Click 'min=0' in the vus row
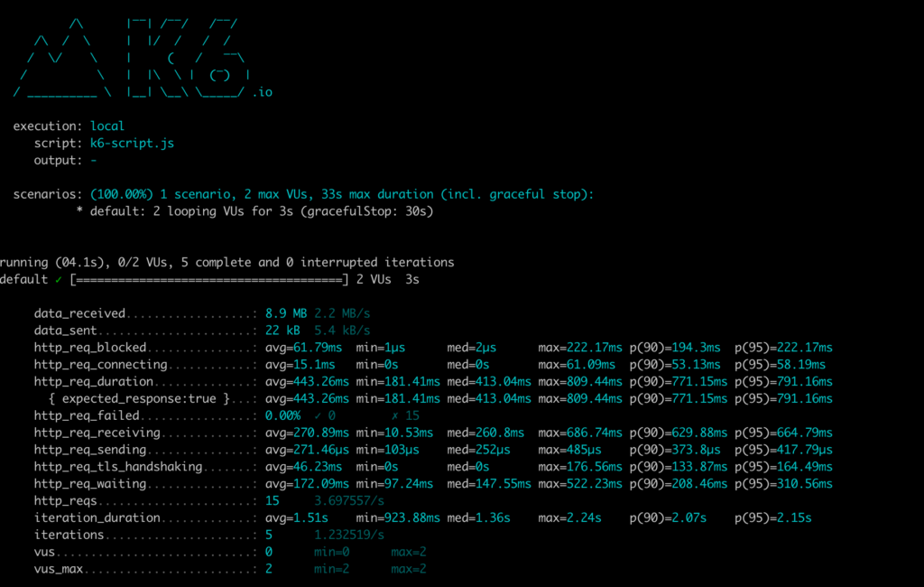Image resolution: width=924 pixels, height=587 pixels. tap(331, 553)
